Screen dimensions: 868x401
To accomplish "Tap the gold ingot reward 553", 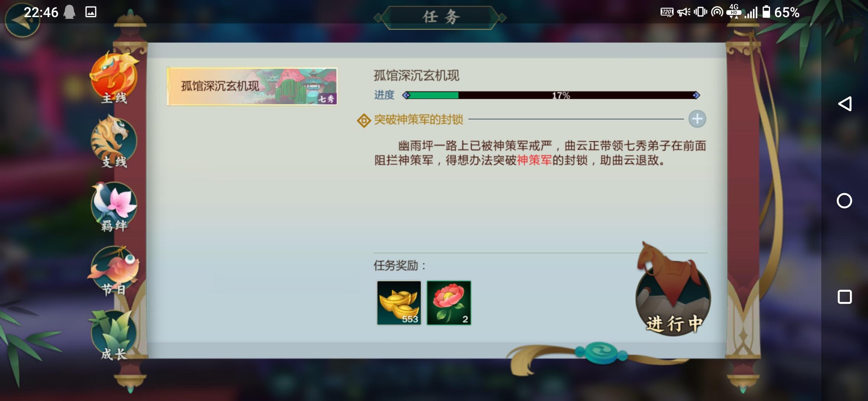I will coord(399,303).
